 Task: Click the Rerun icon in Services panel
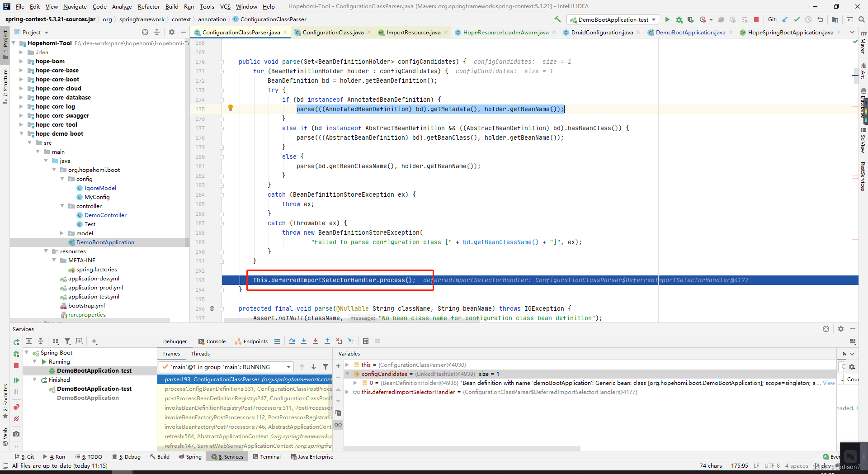click(x=16, y=342)
